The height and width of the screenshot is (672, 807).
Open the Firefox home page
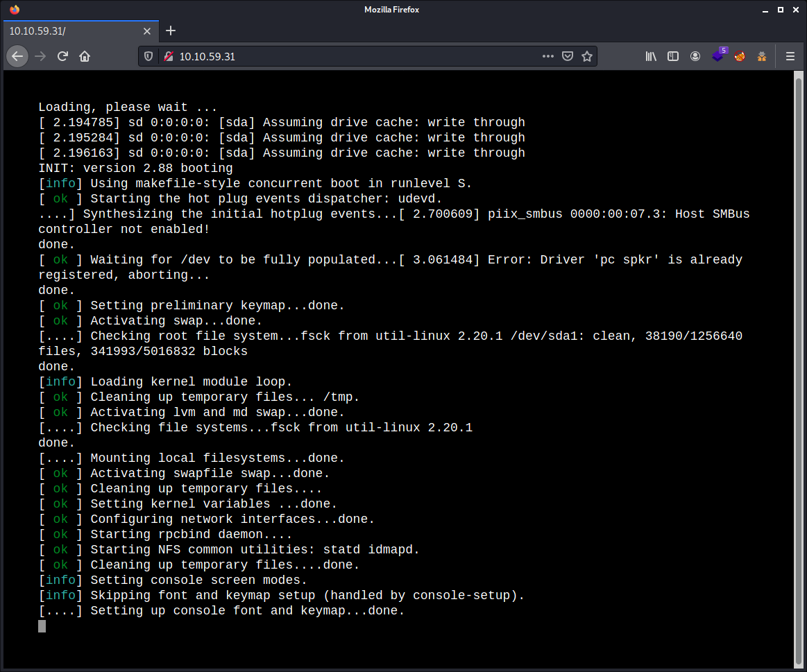(x=85, y=57)
